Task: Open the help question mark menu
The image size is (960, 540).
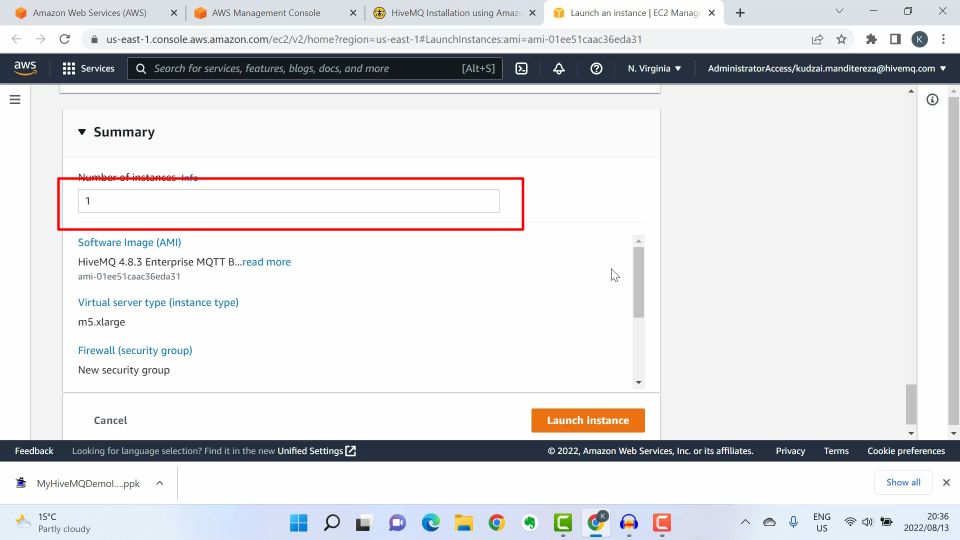Action: (596, 69)
